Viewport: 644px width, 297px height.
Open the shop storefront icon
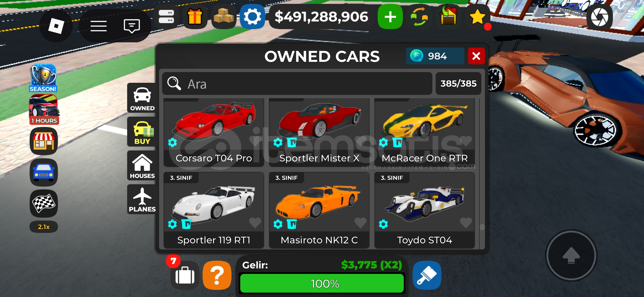(x=44, y=141)
